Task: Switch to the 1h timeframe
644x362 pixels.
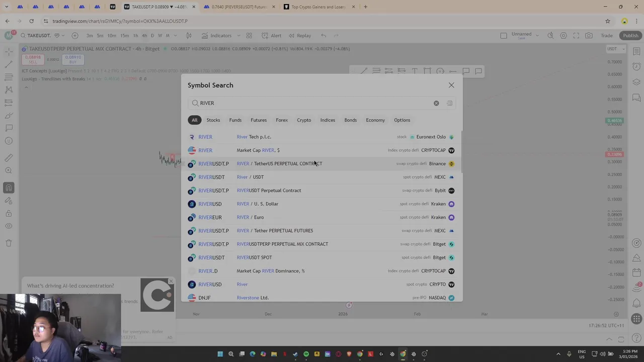Action: [135, 36]
